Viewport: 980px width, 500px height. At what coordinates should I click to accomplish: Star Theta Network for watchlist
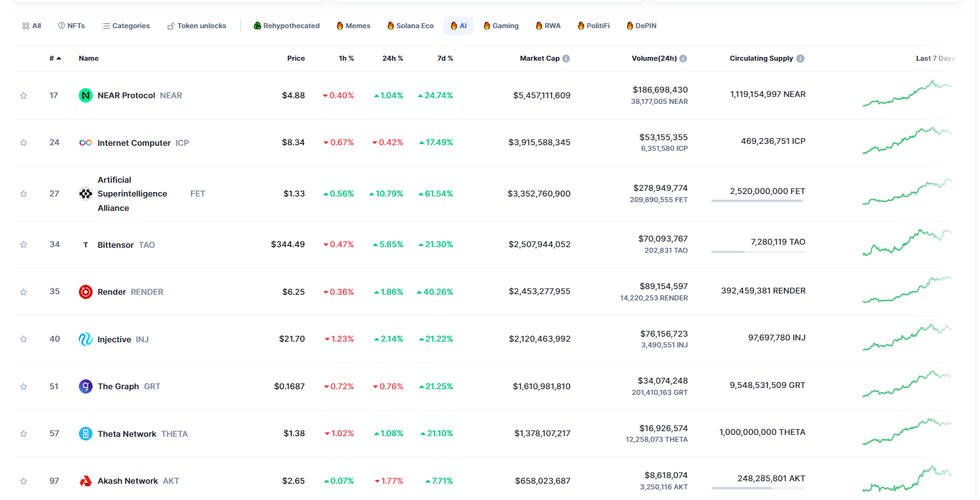pyautogui.click(x=24, y=434)
